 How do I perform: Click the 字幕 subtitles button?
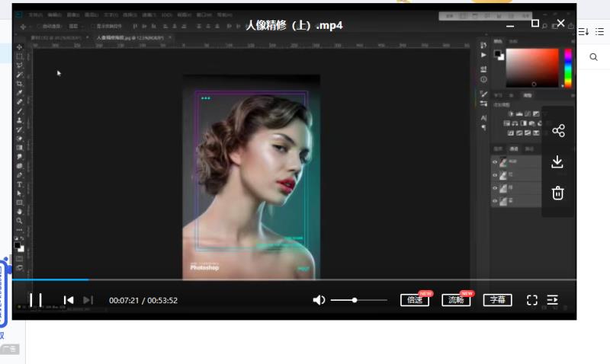point(497,300)
